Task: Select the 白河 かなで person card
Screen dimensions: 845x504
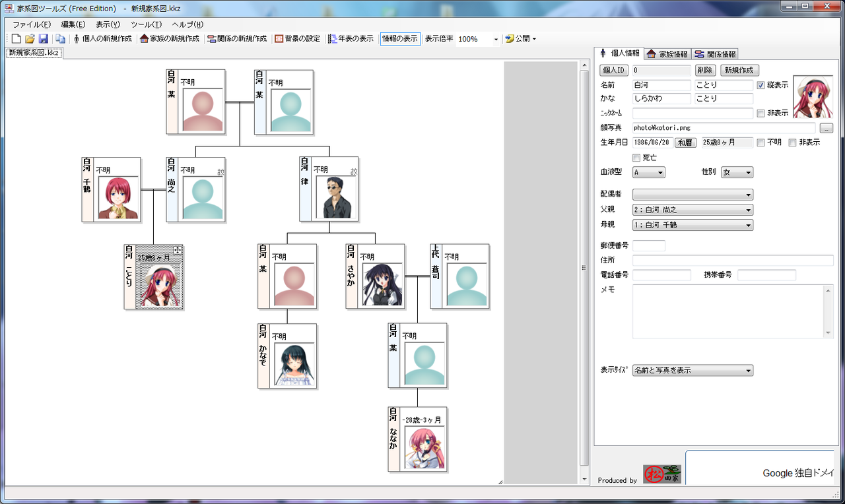Action: tap(287, 356)
